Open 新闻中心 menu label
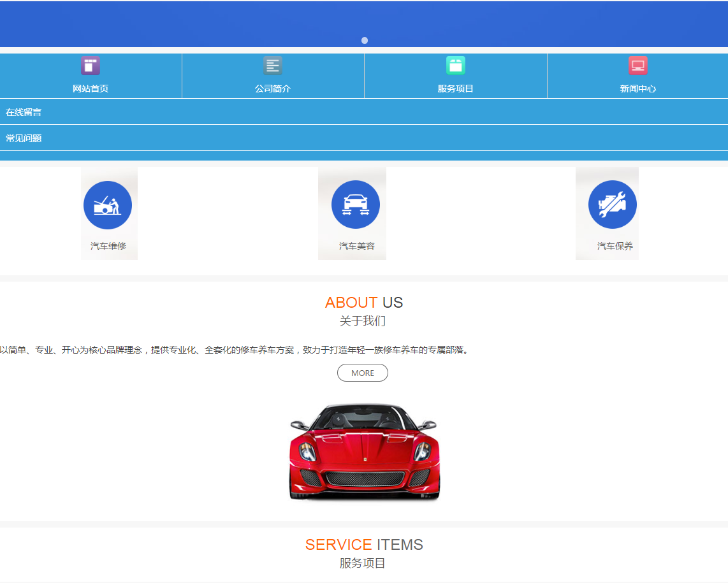Screen dimensions: 728x583 click(638, 89)
